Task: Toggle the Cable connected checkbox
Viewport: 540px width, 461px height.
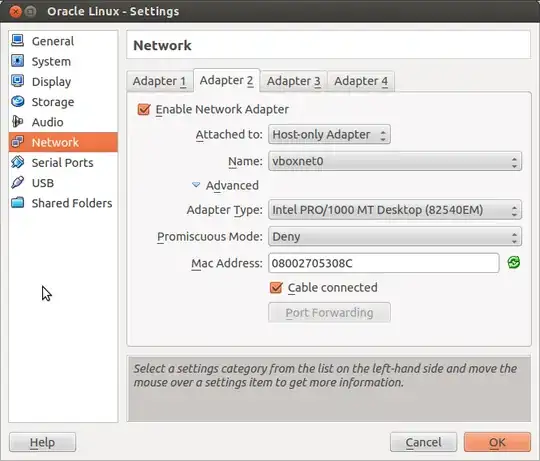Action: click(276, 287)
